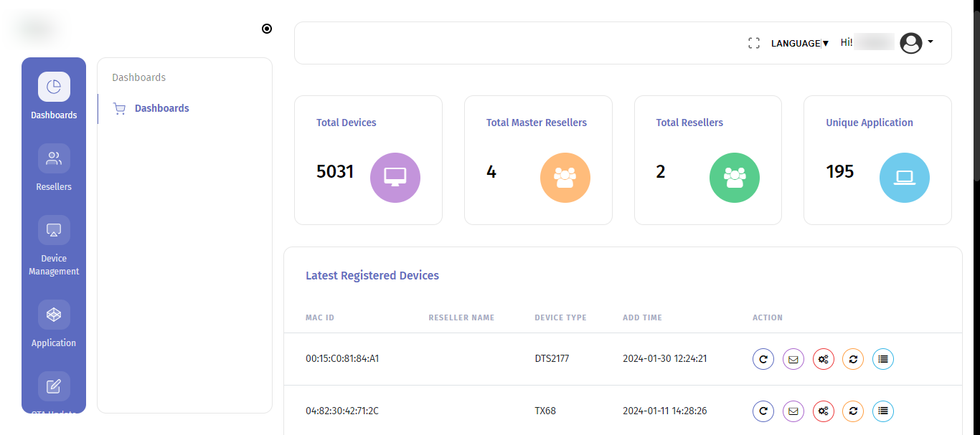Click orange sync icon for TX68 device

[x=853, y=411]
